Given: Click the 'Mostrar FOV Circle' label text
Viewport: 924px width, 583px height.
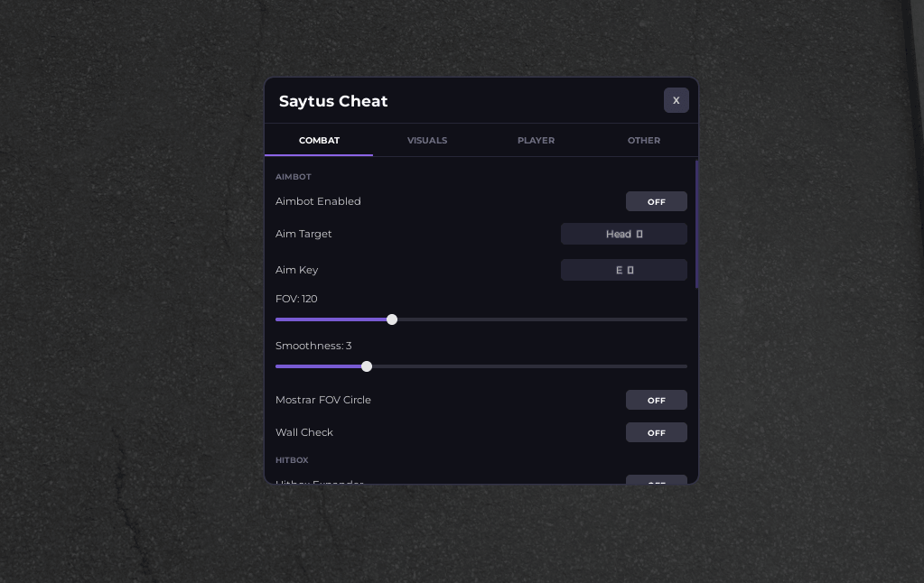Looking at the screenshot, I should point(323,400).
